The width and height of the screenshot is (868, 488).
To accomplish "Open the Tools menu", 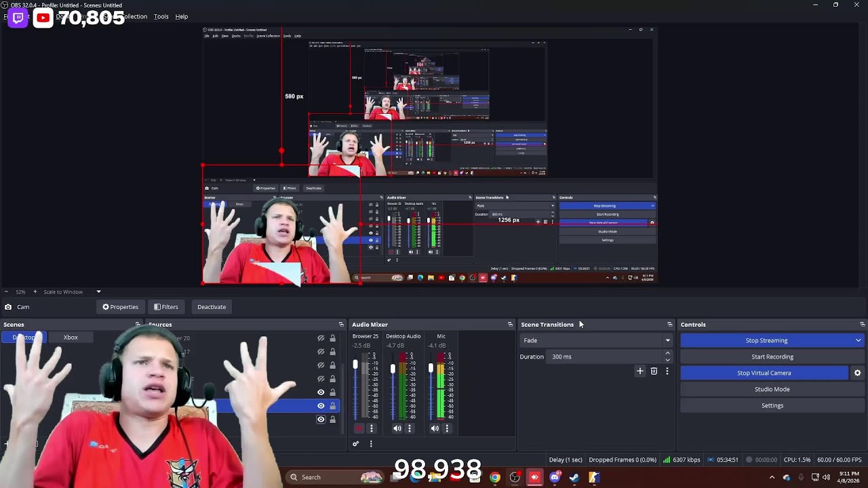I will [x=161, y=16].
